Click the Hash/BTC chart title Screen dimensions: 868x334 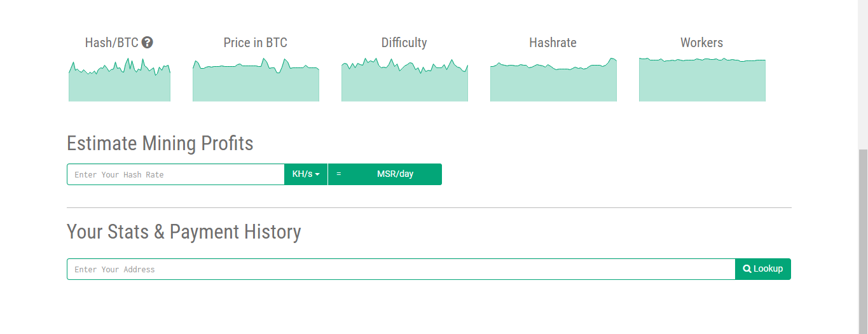112,43
